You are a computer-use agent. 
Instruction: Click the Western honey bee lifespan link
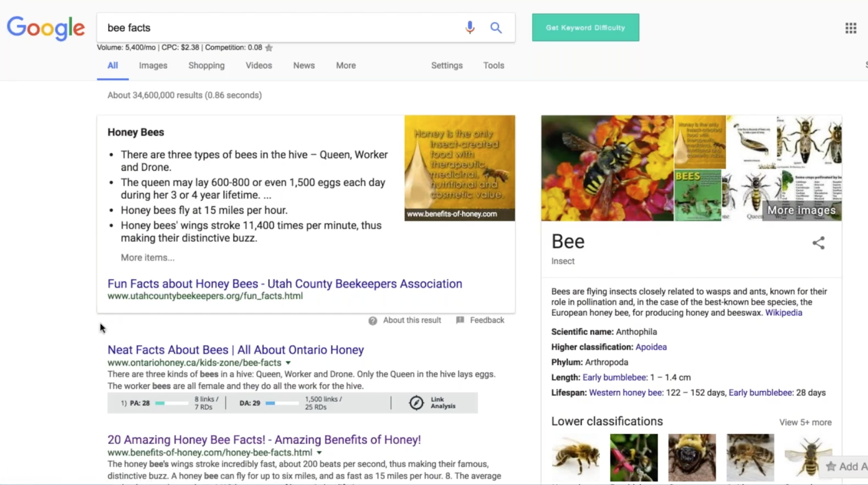point(625,393)
